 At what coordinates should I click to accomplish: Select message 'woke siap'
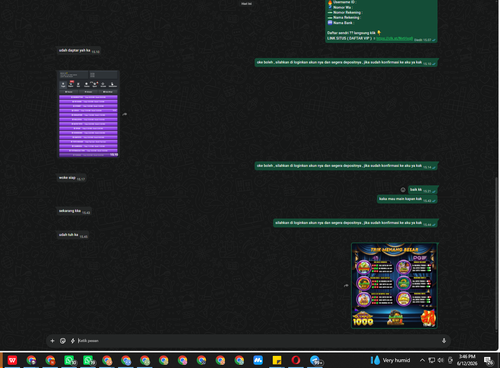[72, 178]
